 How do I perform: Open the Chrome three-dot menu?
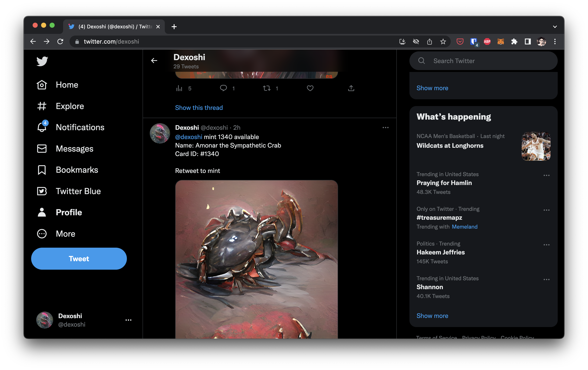tap(555, 41)
